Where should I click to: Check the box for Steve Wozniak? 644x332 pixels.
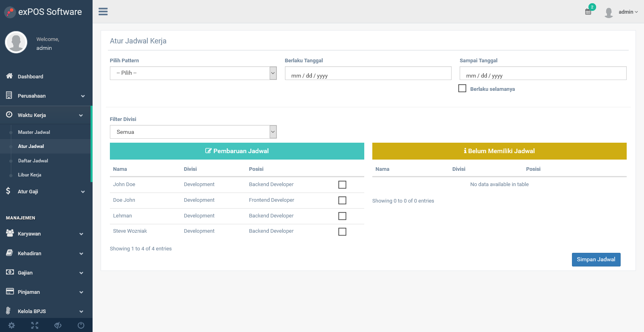(x=342, y=232)
